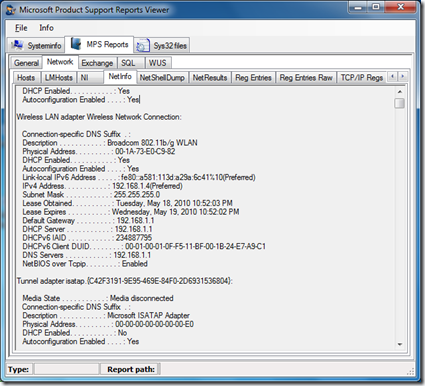Click the DHCPv6 IAID line

click(x=87, y=238)
